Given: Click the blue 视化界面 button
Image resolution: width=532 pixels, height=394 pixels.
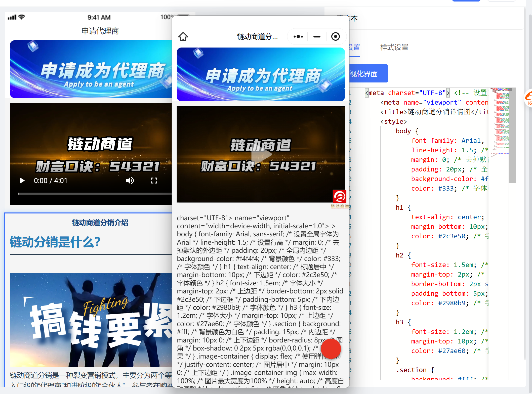Looking at the screenshot, I should pyautogui.click(x=369, y=74).
